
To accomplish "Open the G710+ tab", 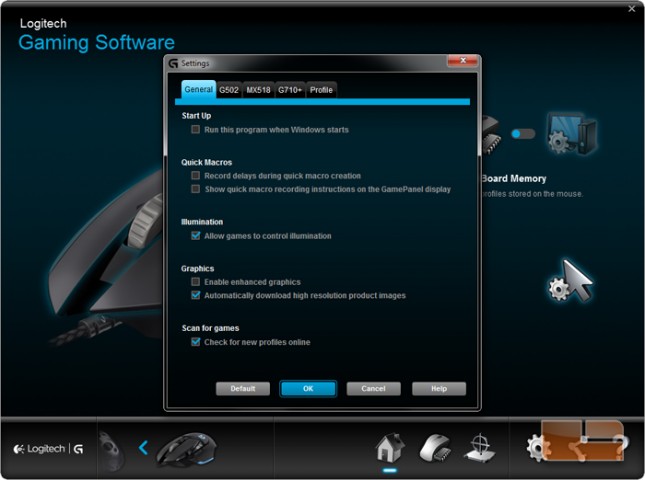I will pyautogui.click(x=290, y=90).
